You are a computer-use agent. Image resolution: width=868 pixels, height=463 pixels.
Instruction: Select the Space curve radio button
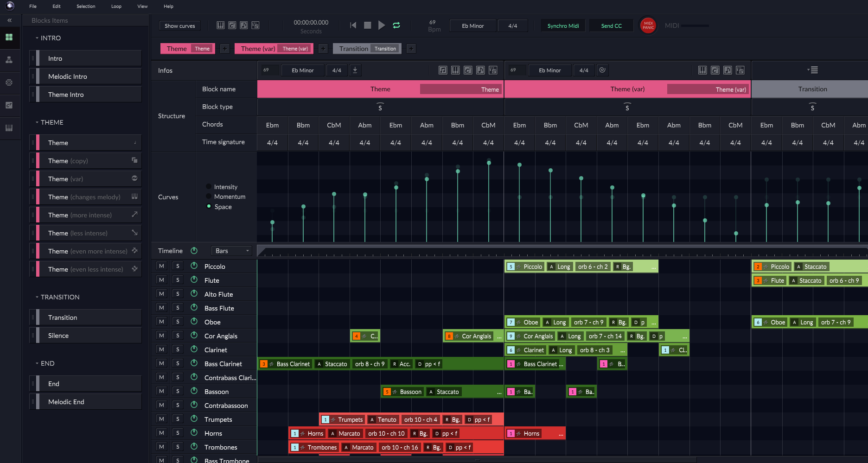tap(209, 207)
